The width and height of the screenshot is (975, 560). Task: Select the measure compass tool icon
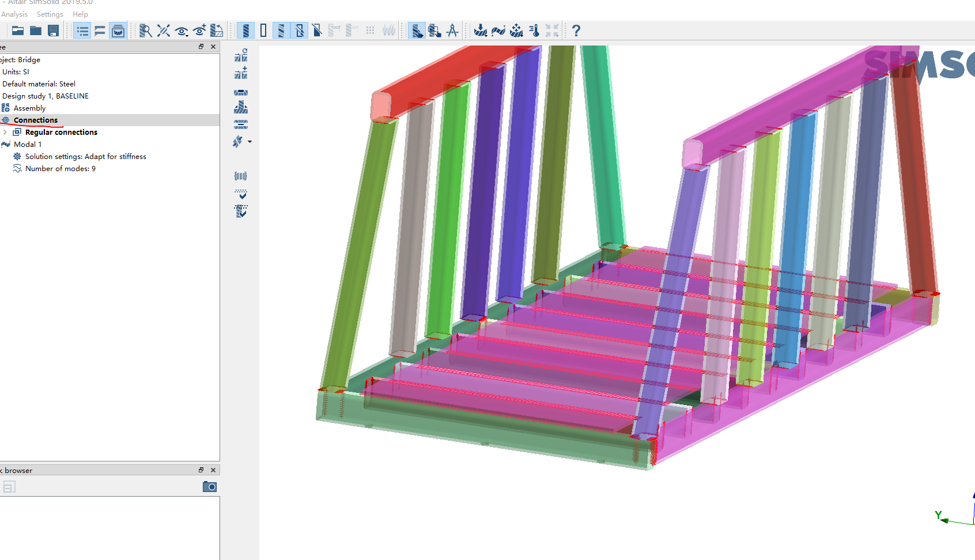click(x=452, y=31)
